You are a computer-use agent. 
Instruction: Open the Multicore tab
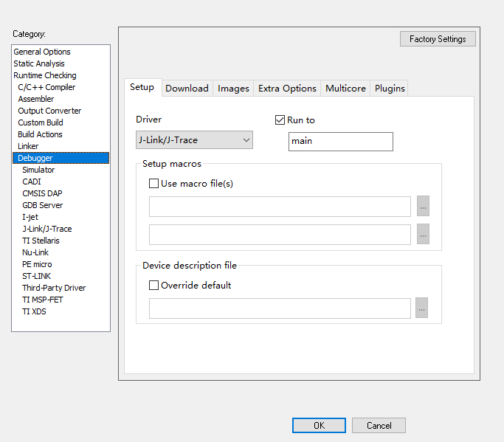coord(345,89)
